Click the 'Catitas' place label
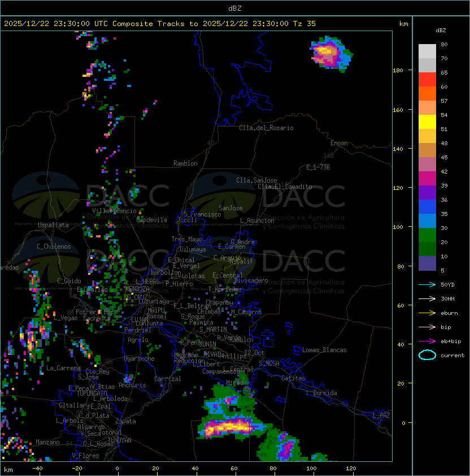Viewport: 470px width, 476px height. click(293, 378)
